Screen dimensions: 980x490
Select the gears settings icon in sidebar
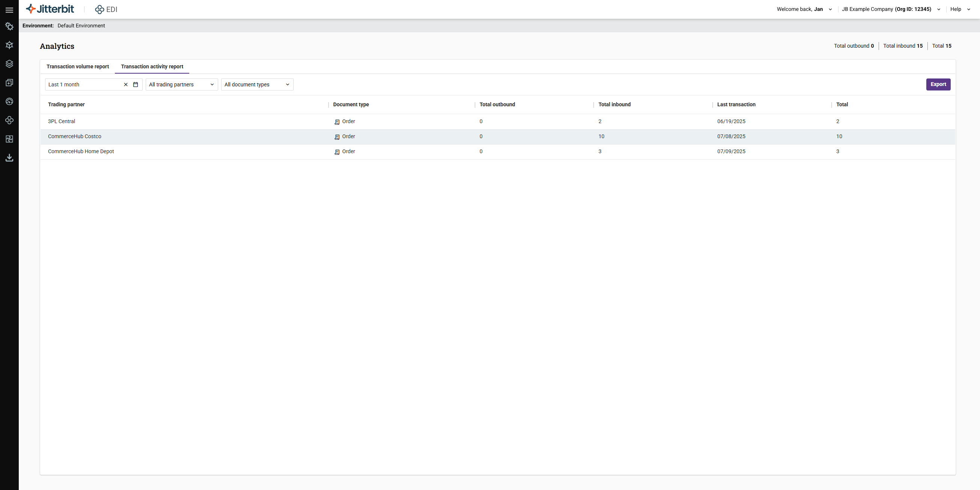[9, 26]
